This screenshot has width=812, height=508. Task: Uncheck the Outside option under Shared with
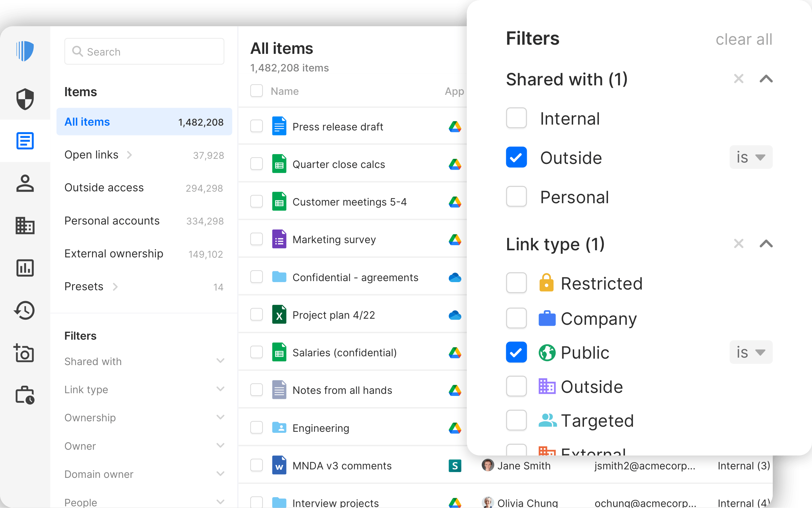coord(516,157)
